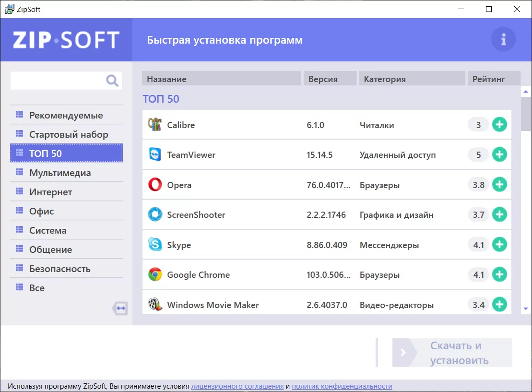Click the Удаленный доступ category cell
532x392 pixels.
pos(398,155)
